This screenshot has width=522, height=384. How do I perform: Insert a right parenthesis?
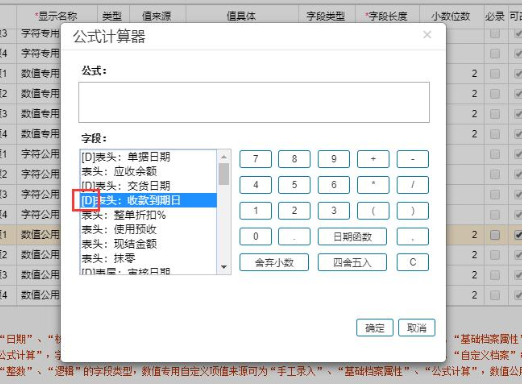point(413,211)
